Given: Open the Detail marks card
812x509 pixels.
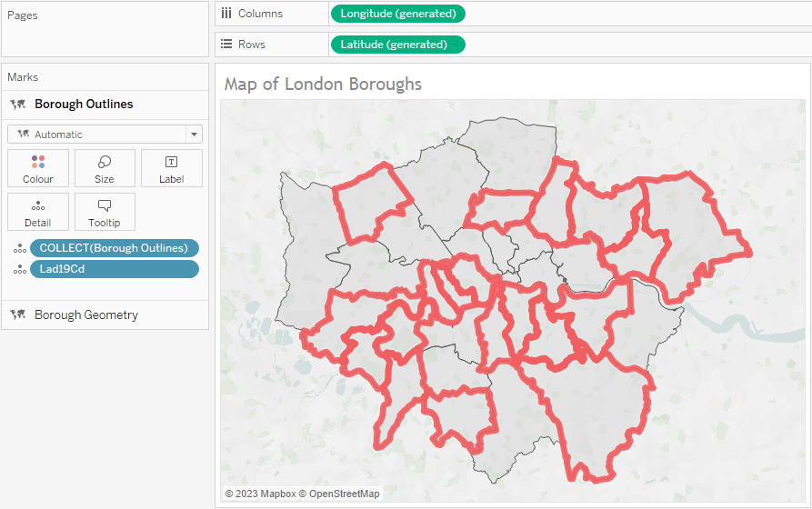Looking at the screenshot, I should coord(38,212).
